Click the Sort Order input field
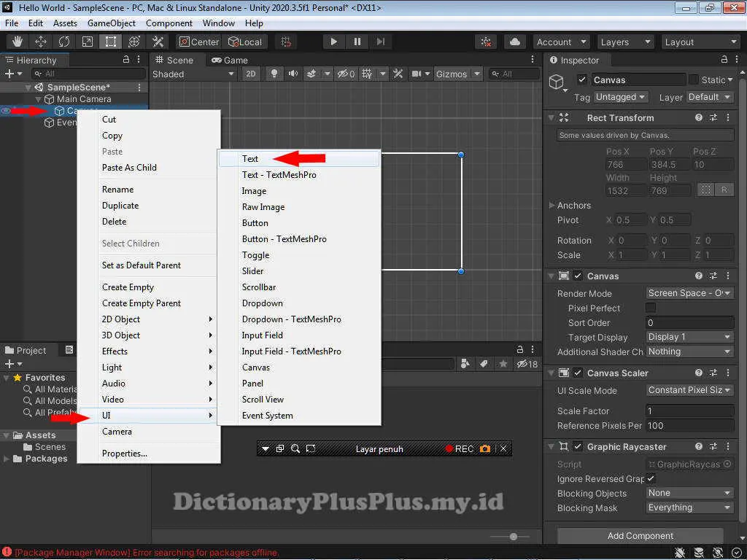The image size is (747, 560). (690, 322)
